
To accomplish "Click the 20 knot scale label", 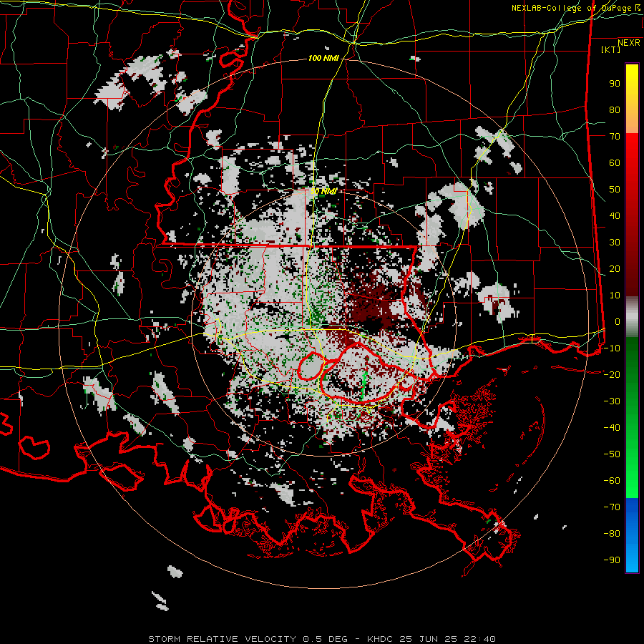I will point(615,269).
